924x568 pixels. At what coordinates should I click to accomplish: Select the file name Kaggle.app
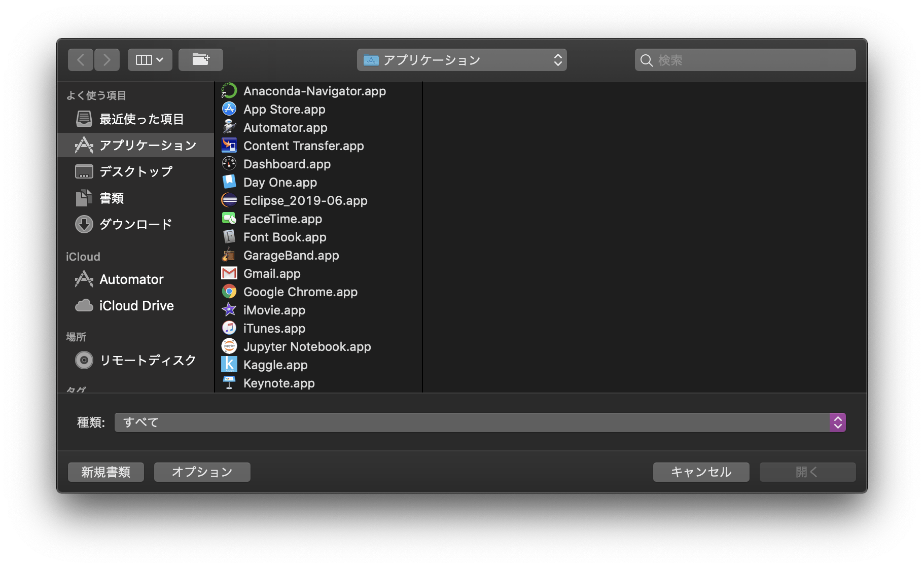(x=275, y=365)
